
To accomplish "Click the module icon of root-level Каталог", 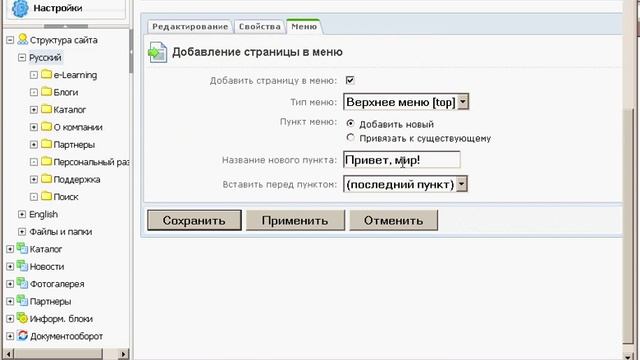I will pos(22,248).
